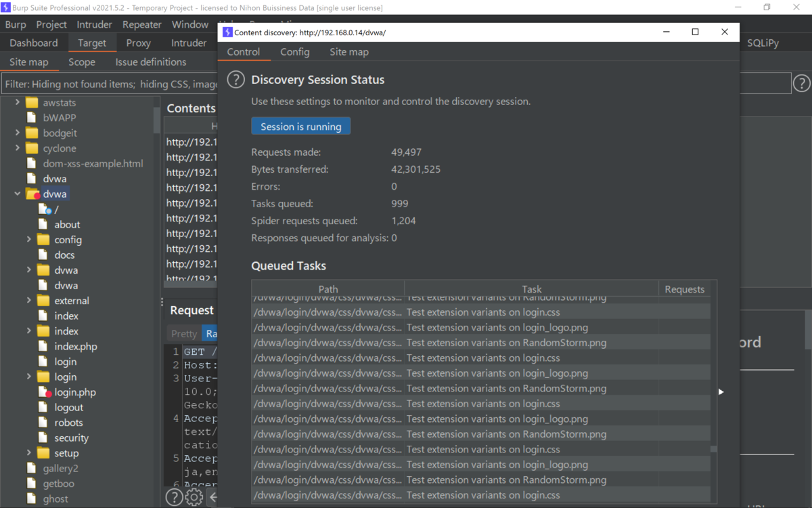The width and height of the screenshot is (812, 508).
Task: Open the Dashboard tab
Action: (34, 43)
